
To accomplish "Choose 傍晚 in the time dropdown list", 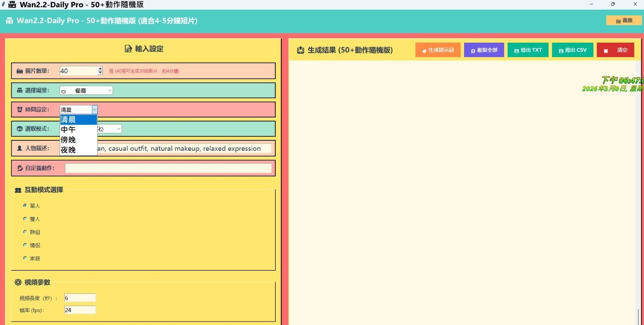I will (78, 140).
